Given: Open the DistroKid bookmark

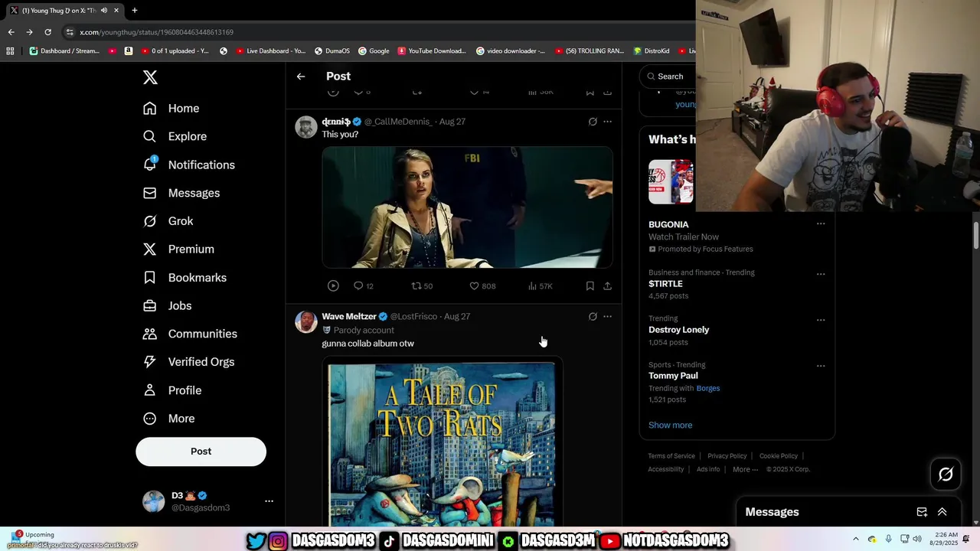Looking at the screenshot, I should (651, 51).
